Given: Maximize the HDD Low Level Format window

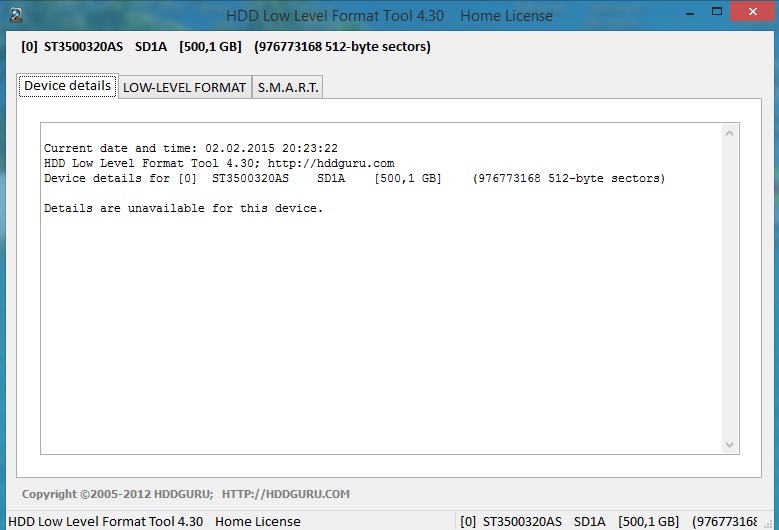Looking at the screenshot, I should tap(716, 12).
